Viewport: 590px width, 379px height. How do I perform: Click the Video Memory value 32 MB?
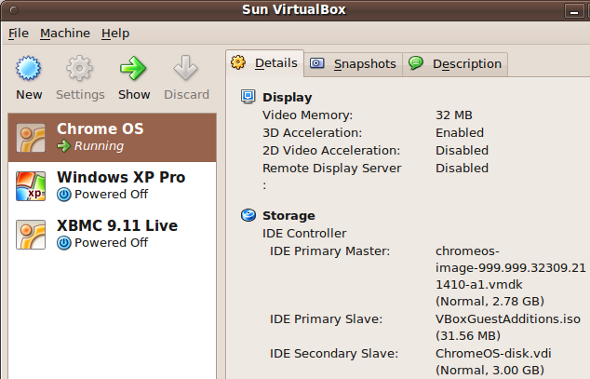pos(454,115)
